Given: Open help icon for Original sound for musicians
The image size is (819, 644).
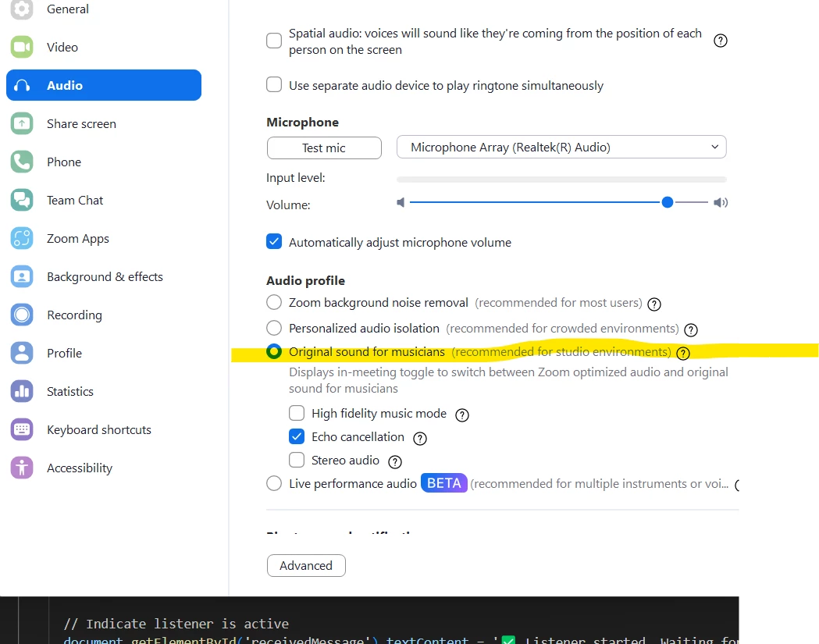Looking at the screenshot, I should [683, 354].
